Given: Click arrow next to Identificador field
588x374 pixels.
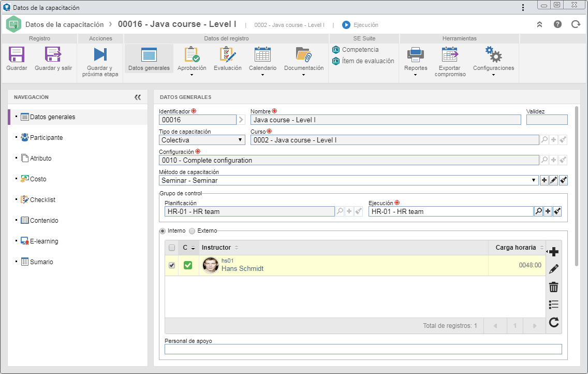Looking at the screenshot, I should pos(241,120).
